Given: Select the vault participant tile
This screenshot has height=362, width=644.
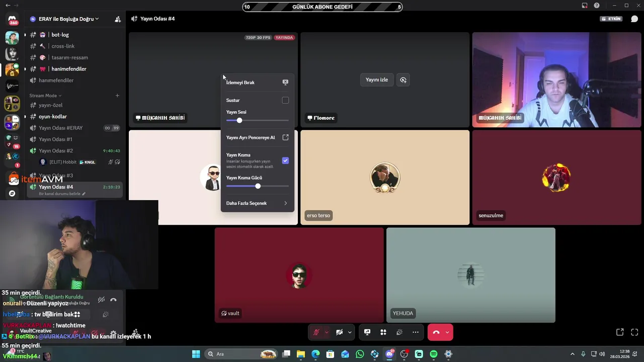Looking at the screenshot, I should (299, 275).
